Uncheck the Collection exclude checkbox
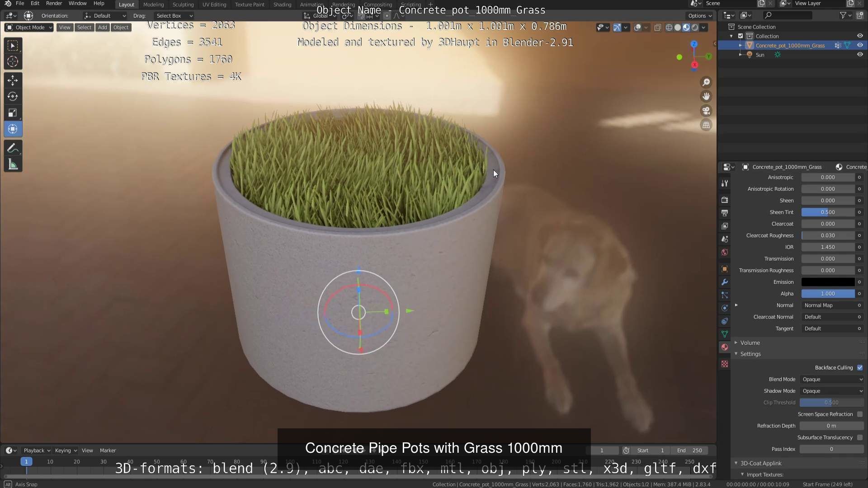Viewport: 868px width, 488px height. pyautogui.click(x=741, y=36)
